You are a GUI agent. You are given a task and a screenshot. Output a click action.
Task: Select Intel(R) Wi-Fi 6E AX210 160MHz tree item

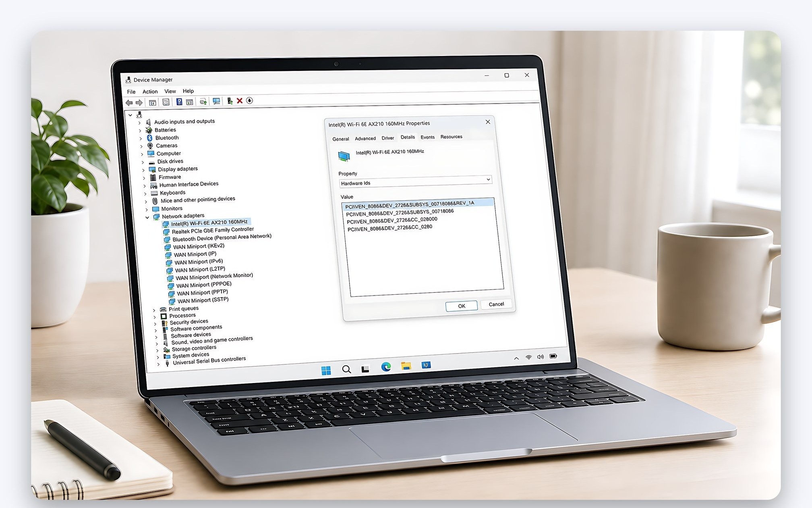(209, 223)
